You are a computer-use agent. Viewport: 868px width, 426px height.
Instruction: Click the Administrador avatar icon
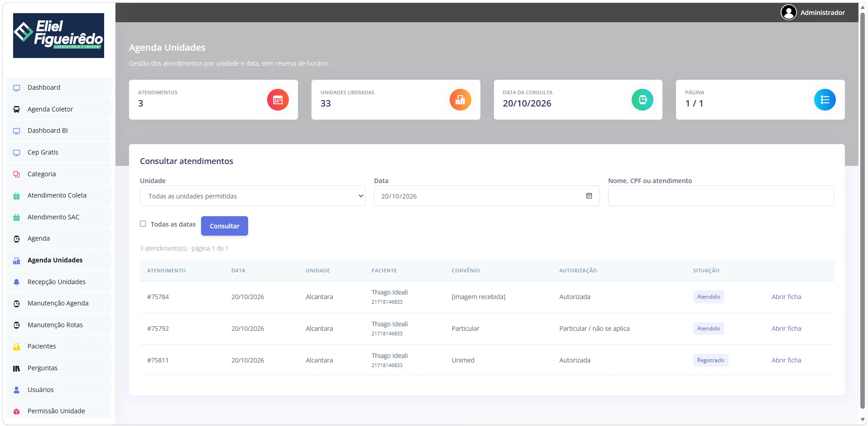[x=789, y=12]
